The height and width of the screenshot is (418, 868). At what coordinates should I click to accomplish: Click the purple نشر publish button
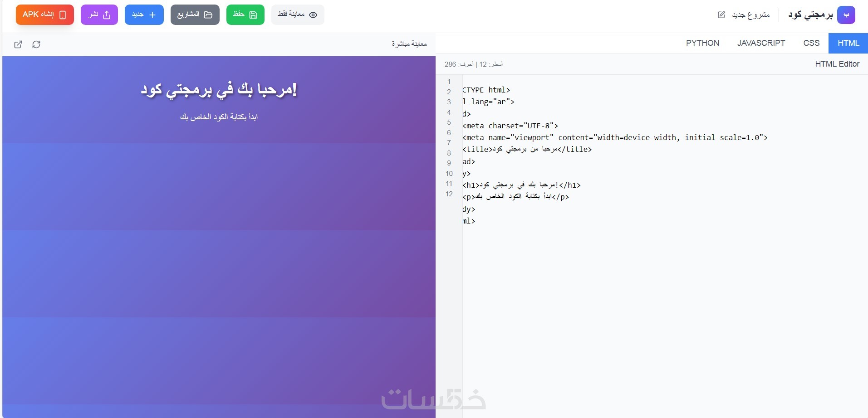coord(99,15)
